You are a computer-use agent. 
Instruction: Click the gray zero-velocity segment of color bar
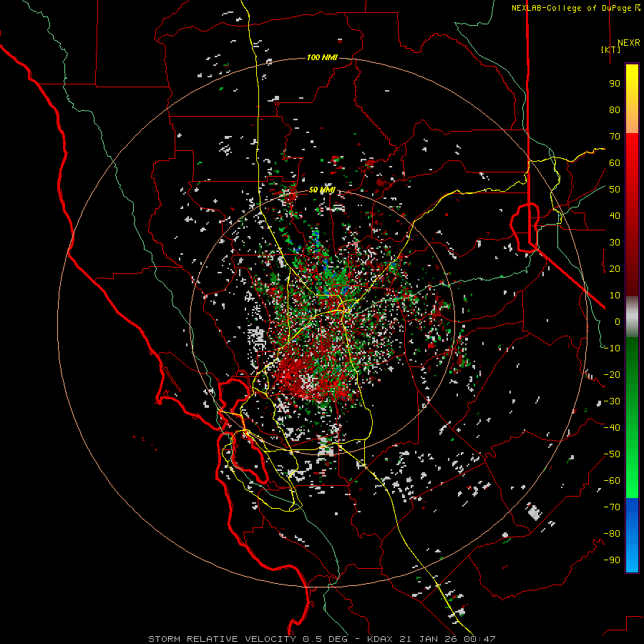coord(632,317)
